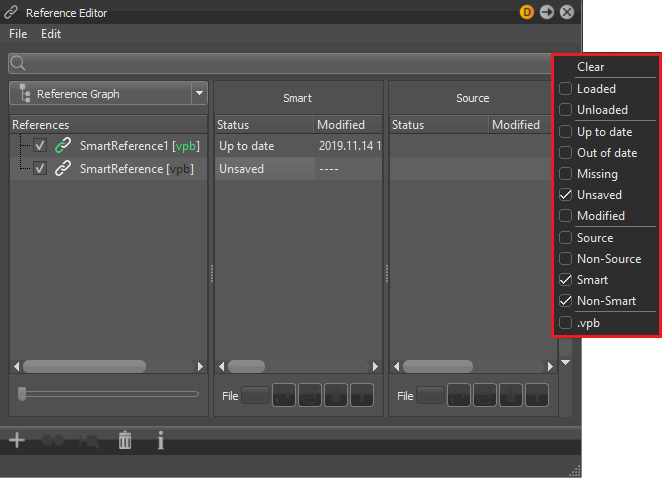This screenshot has height=478, width=662.
Task: Click the search magnifier icon
Action: point(18,64)
